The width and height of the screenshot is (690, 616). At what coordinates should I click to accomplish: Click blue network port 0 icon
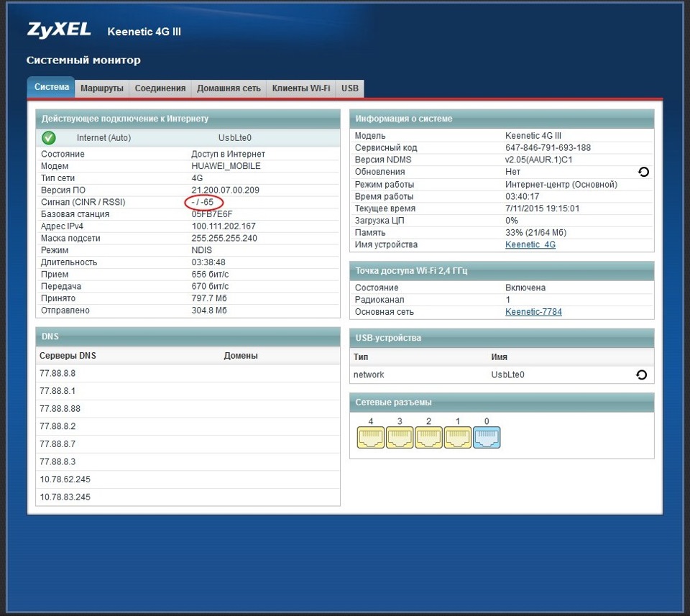[x=487, y=437]
